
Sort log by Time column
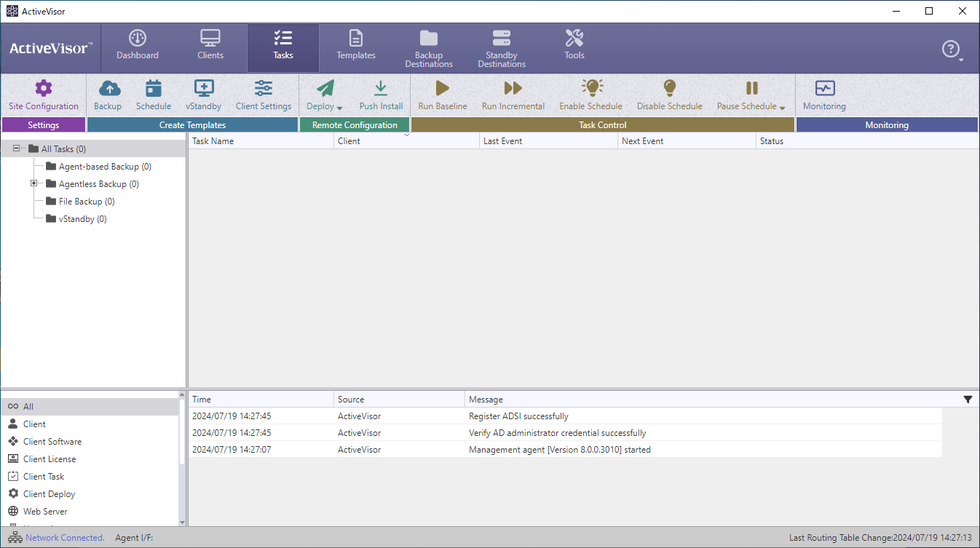click(x=261, y=400)
